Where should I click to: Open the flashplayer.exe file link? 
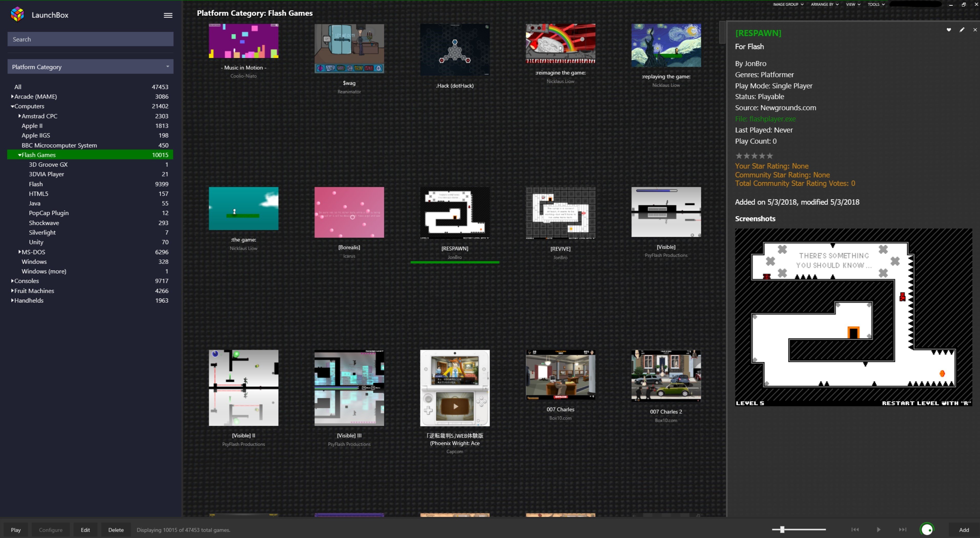[765, 119]
